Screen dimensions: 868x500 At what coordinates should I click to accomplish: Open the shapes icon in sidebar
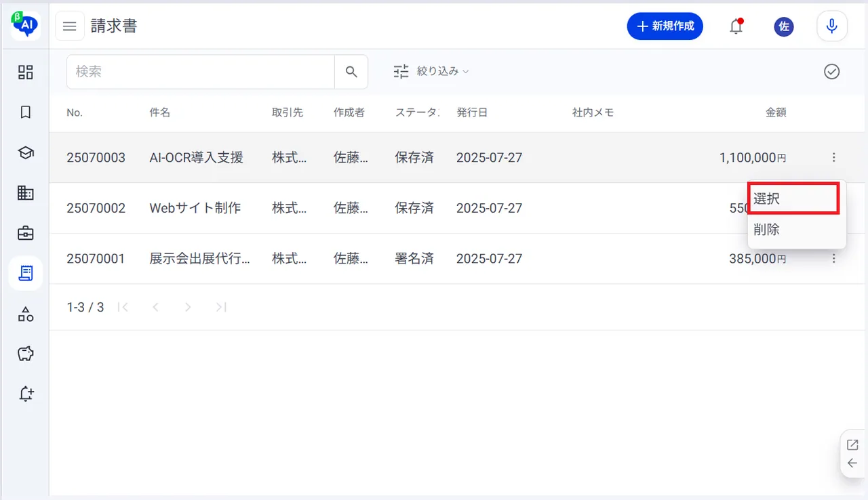[x=25, y=314]
